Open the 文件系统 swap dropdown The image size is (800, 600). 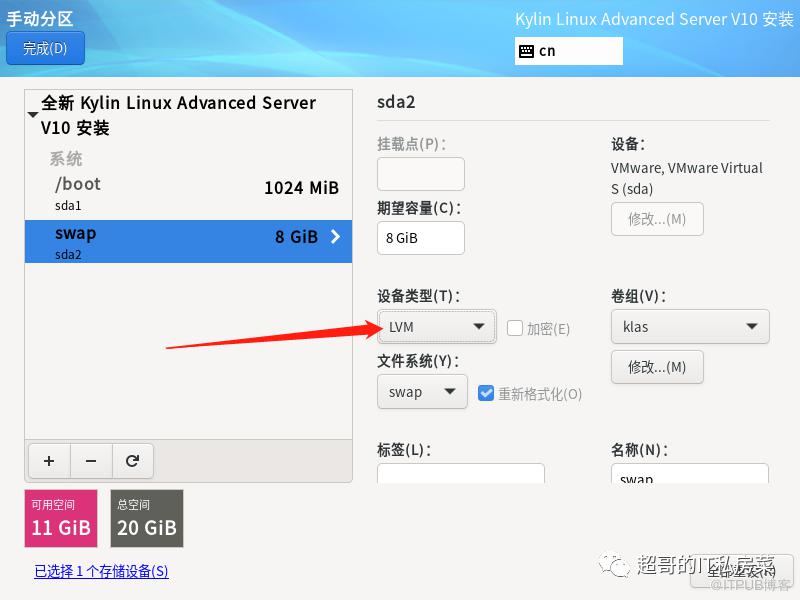click(421, 392)
